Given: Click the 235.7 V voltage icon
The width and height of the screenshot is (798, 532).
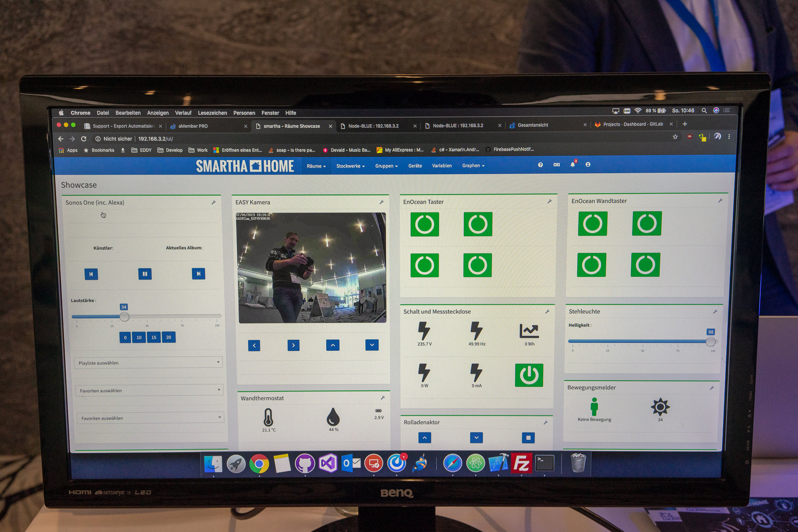Looking at the screenshot, I should coord(424,331).
